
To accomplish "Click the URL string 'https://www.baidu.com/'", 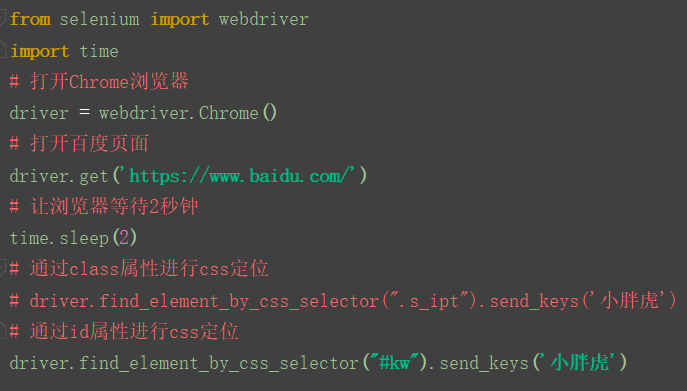I will point(241,176).
